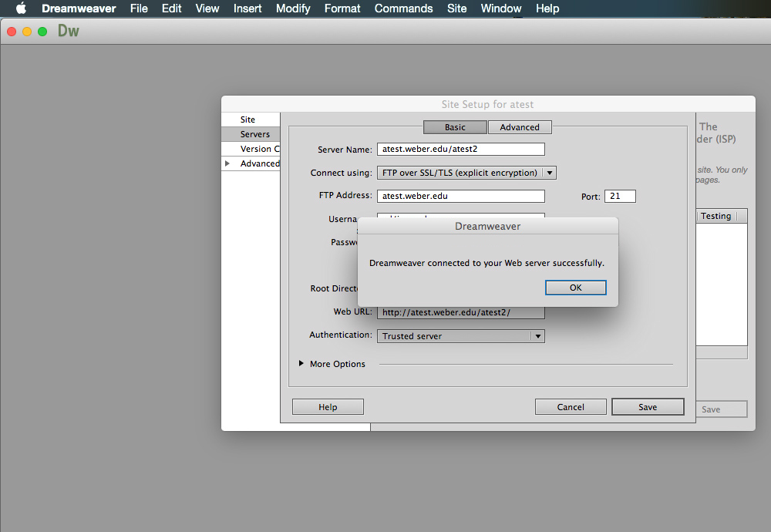Open the Authentication dropdown
Viewport: 771px width, 532px height.
click(460, 336)
